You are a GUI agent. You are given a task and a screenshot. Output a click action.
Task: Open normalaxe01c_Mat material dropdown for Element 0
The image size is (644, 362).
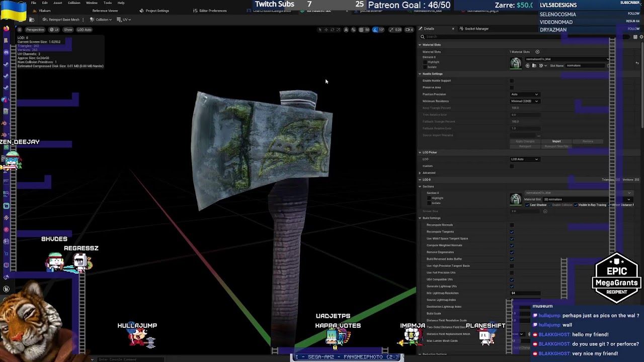pos(566,59)
